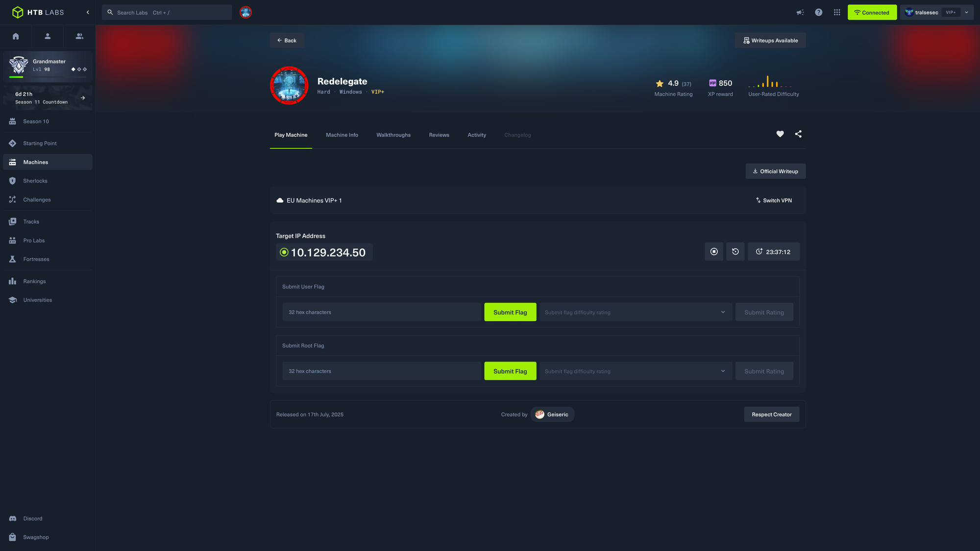Switch to the Walkthroughs tab

click(393, 135)
